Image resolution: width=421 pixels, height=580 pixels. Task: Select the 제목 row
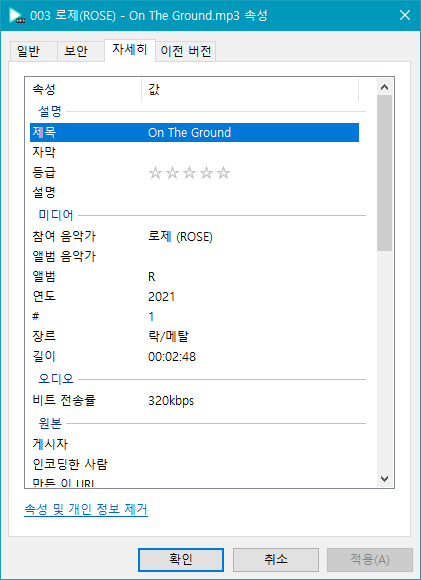[194, 132]
